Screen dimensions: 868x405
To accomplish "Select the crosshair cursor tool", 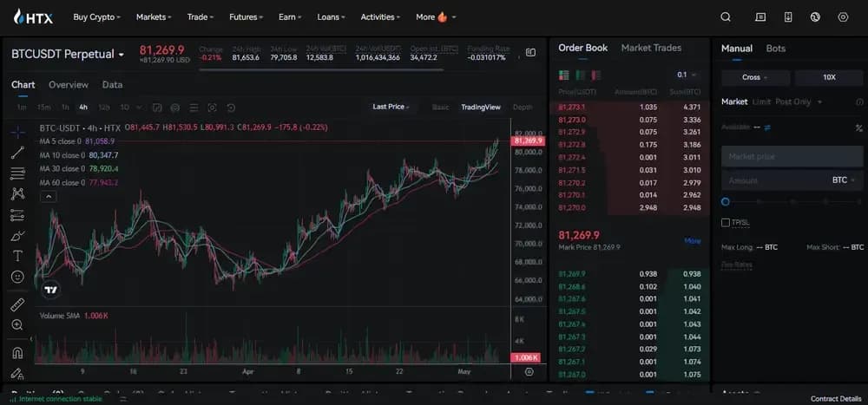I will 17,132.
